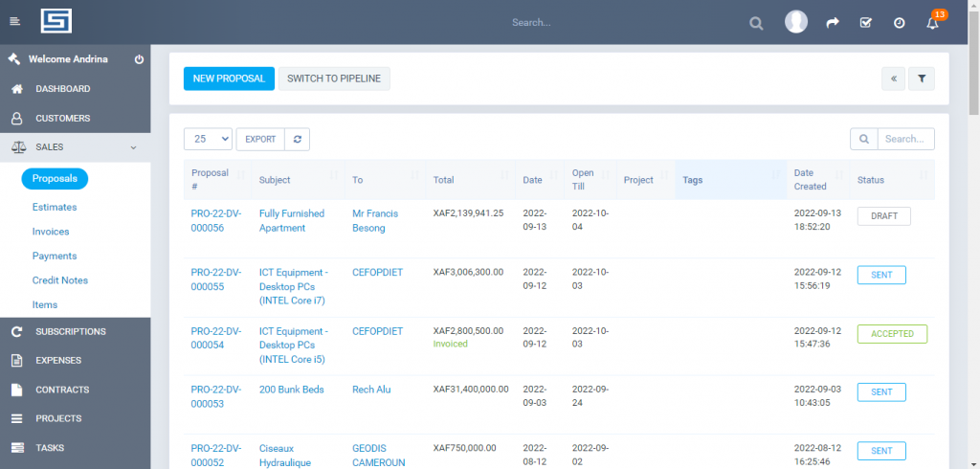Click the share arrow icon
This screenshot has height=469, width=980.
pyautogui.click(x=833, y=23)
